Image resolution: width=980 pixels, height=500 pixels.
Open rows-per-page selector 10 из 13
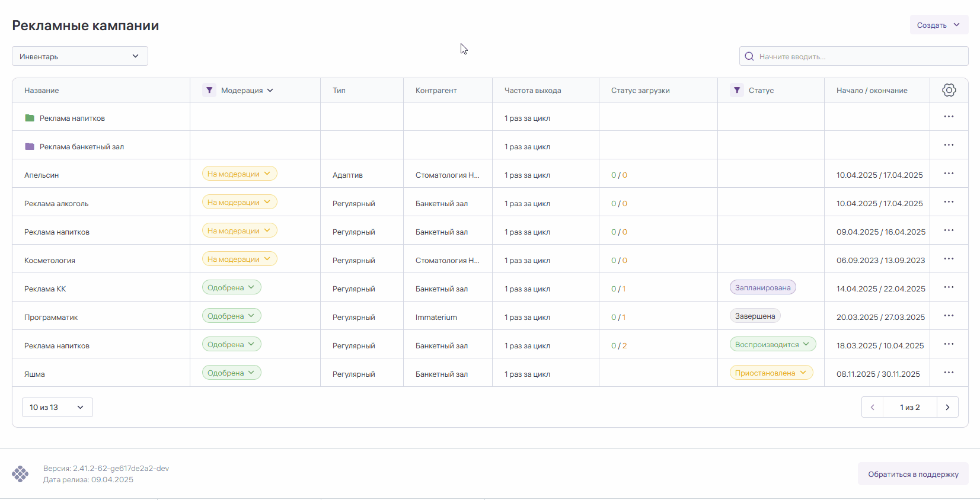coord(57,407)
